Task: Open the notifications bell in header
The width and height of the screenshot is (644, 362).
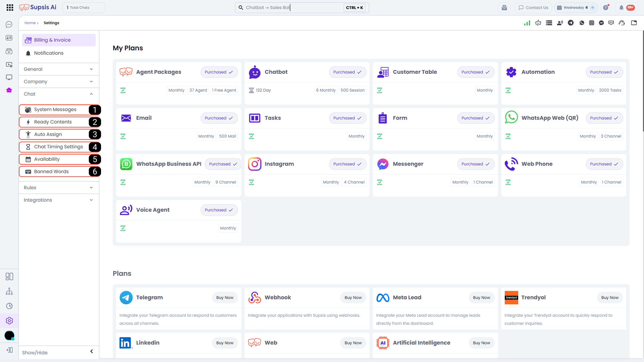Action: pos(621,8)
